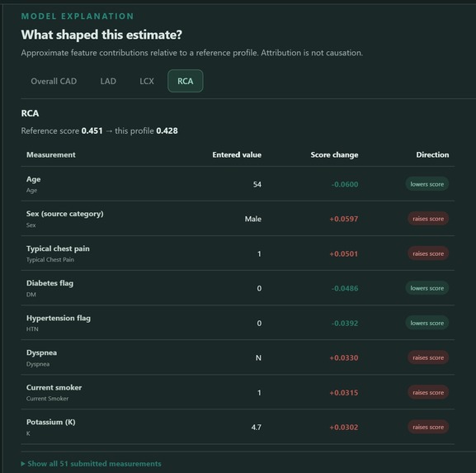Select the Potassium (K) row label
The height and width of the screenshot is (473, 476).
point(51,423)
